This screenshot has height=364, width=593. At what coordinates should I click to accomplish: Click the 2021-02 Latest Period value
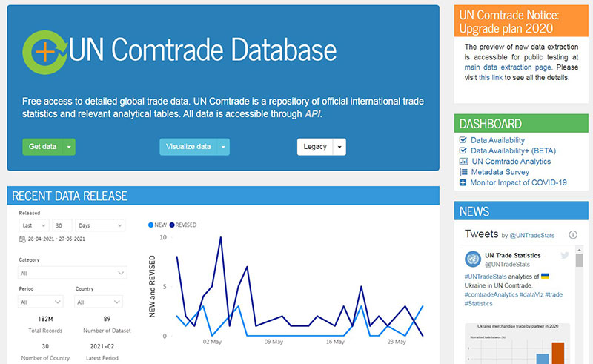pos(102,346)
